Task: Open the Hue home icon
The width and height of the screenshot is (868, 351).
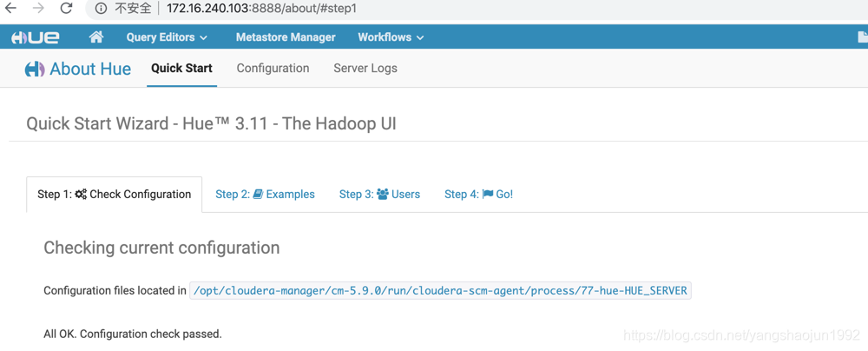Action: tap(96, 37)
